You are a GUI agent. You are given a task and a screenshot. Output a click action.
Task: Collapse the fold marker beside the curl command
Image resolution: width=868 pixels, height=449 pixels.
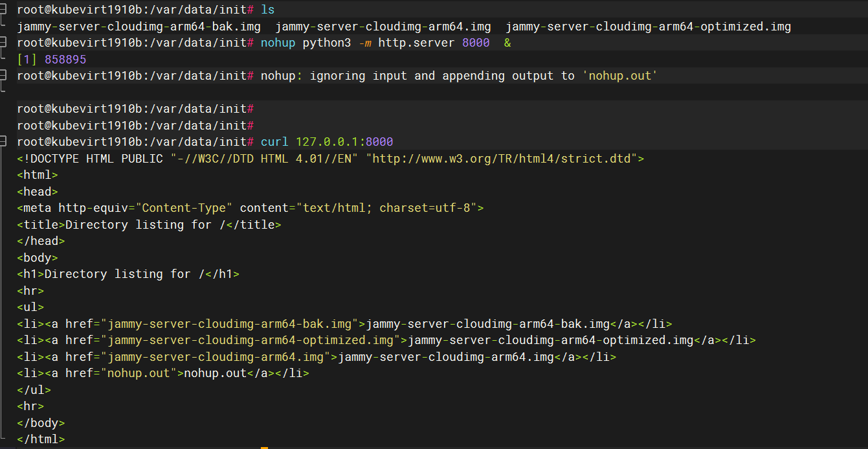(x=3, y=141)
